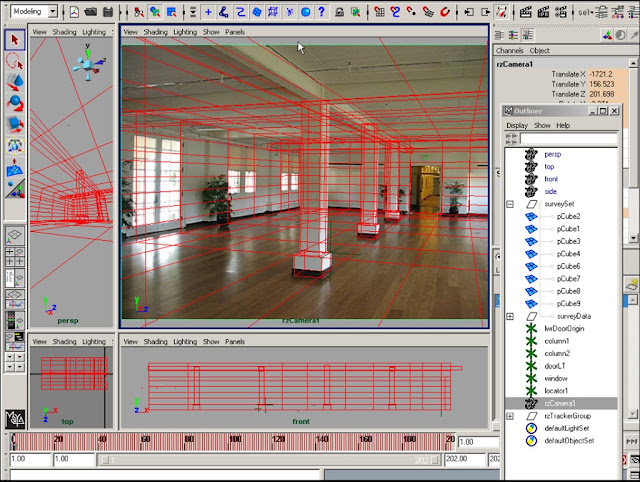The width and height of the screenshot is (640, 482).
Task: Click the render current frame clapboard icon
Action: coord(525,12)
